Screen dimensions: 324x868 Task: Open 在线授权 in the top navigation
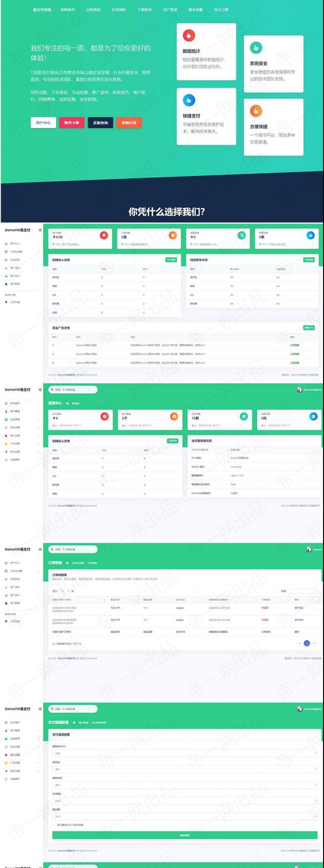point(118,10)
